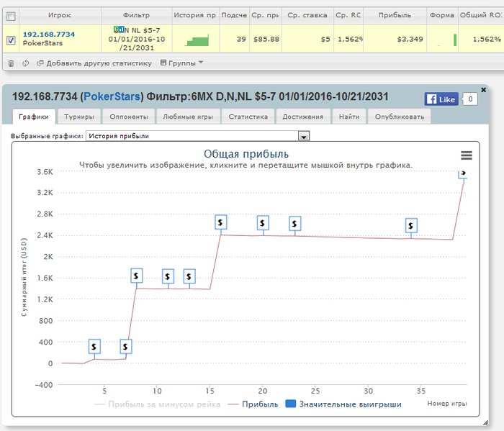
Task: Sort by the Игрок column header
Action: [x=60, y=15]
